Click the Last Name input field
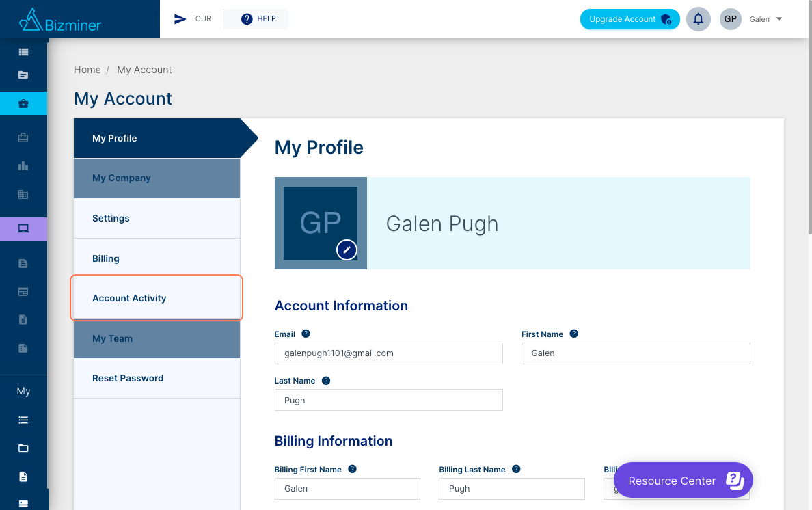 (x=388, y=400)
